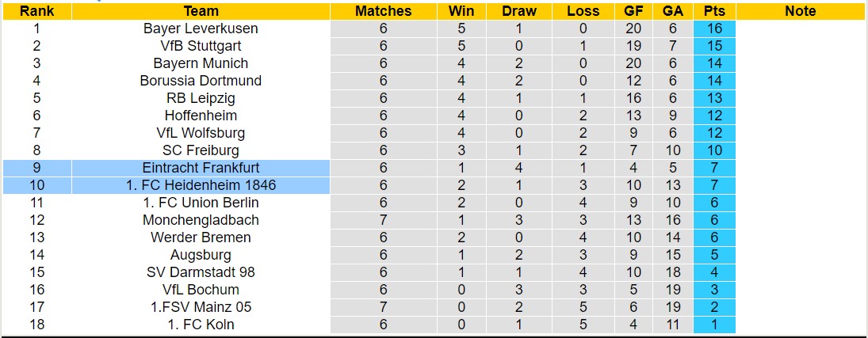Click the Win column header
The image size is (868, 338).
point(461,11)
